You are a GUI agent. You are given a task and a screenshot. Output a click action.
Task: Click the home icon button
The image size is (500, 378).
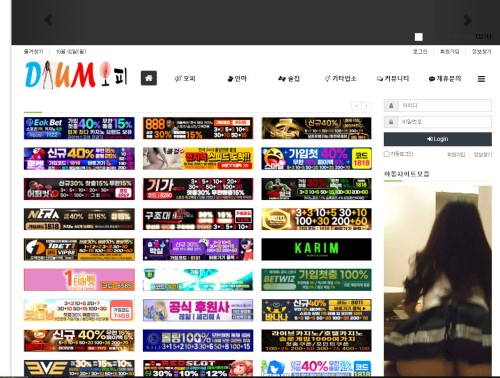pos(149,78)
